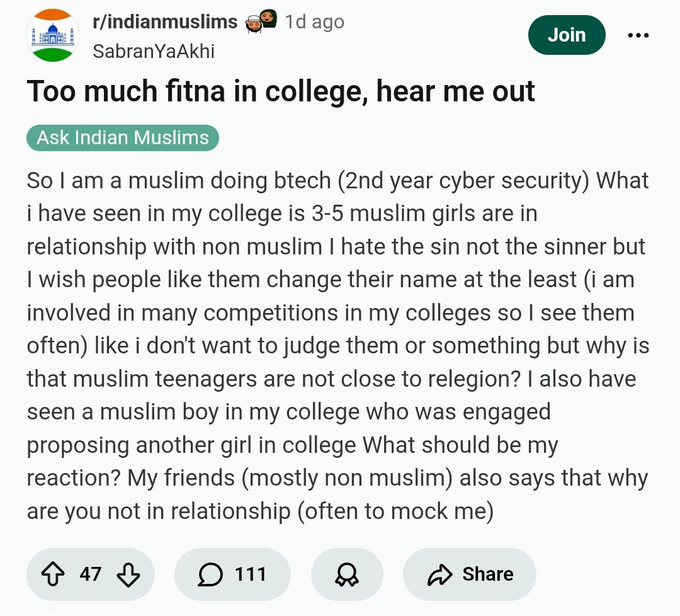Image resolution: width=680 pixels, height=616 pixels.
Task: Open the r/indianmuslims community avatar
Action: pyautogui.click(x=53, y=36)
